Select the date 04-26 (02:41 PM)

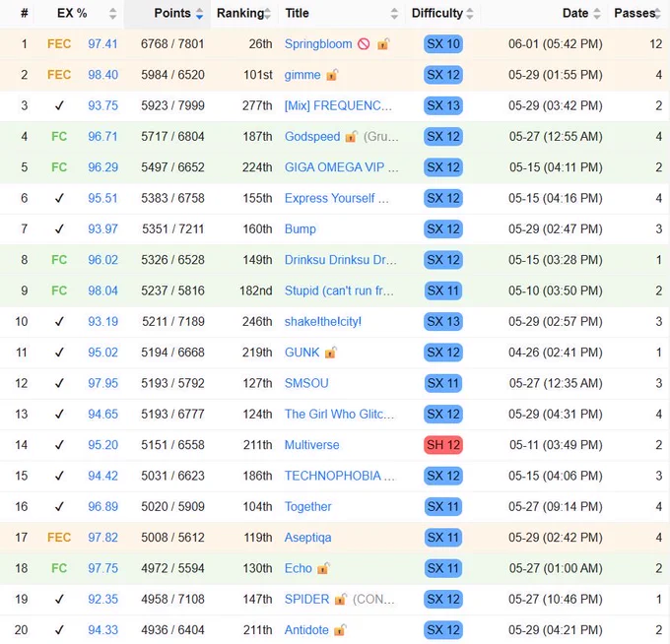(556, 353)
